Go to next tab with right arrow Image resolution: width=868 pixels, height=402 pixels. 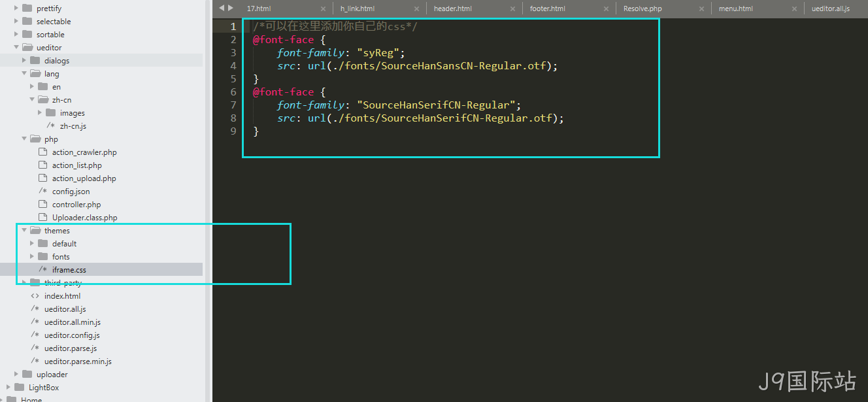230,8
